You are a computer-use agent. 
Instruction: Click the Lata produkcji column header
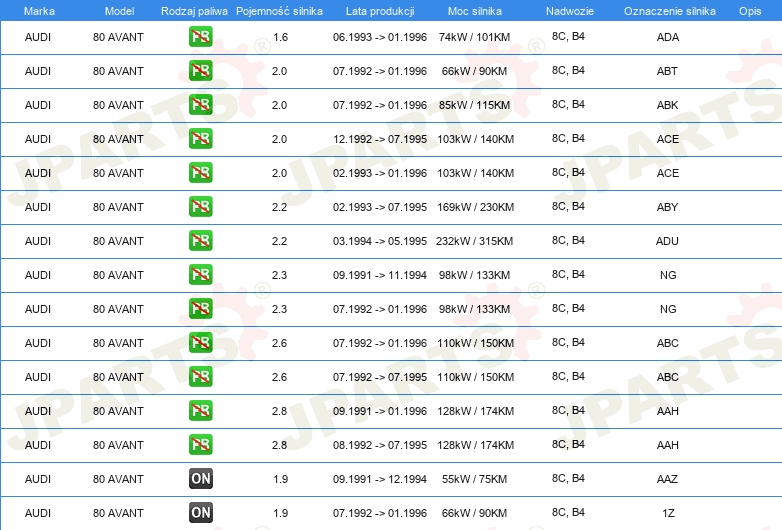(379, 10)
